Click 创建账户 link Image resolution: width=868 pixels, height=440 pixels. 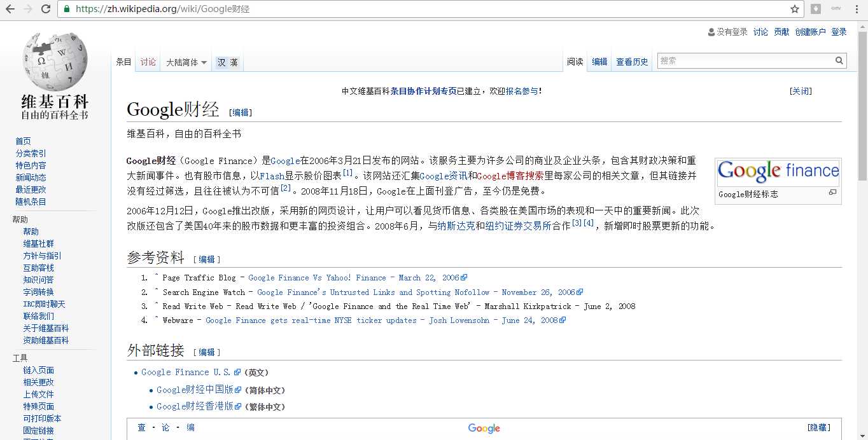click(810, 32)
